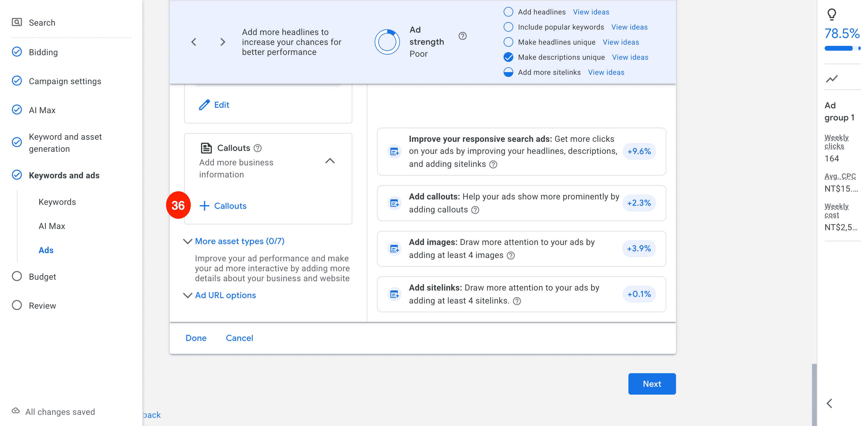Viewport: 868px width, 426px height.
Task: Open help for Add images recommendation
Action: (511, 256)
